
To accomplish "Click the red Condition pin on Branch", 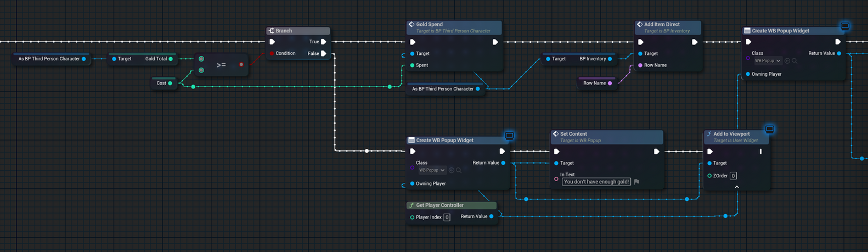I will (272, 53).
